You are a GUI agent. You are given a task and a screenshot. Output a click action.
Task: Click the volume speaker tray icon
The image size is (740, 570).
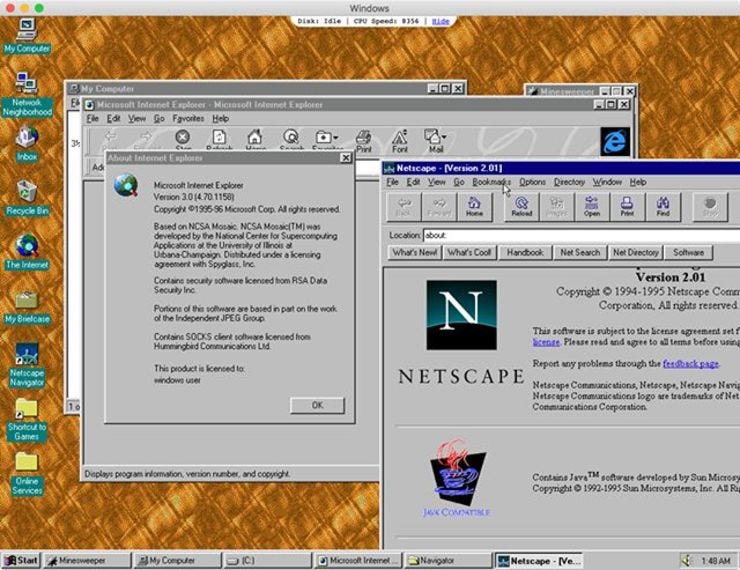tap(685, 561)
